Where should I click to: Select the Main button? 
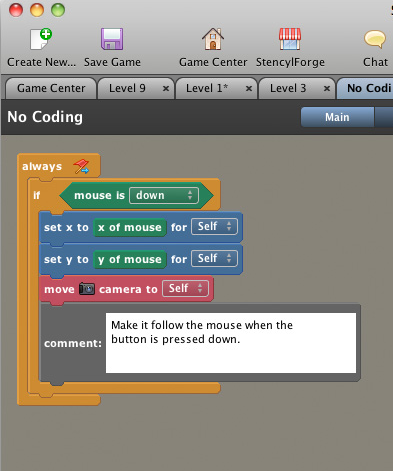337,117
